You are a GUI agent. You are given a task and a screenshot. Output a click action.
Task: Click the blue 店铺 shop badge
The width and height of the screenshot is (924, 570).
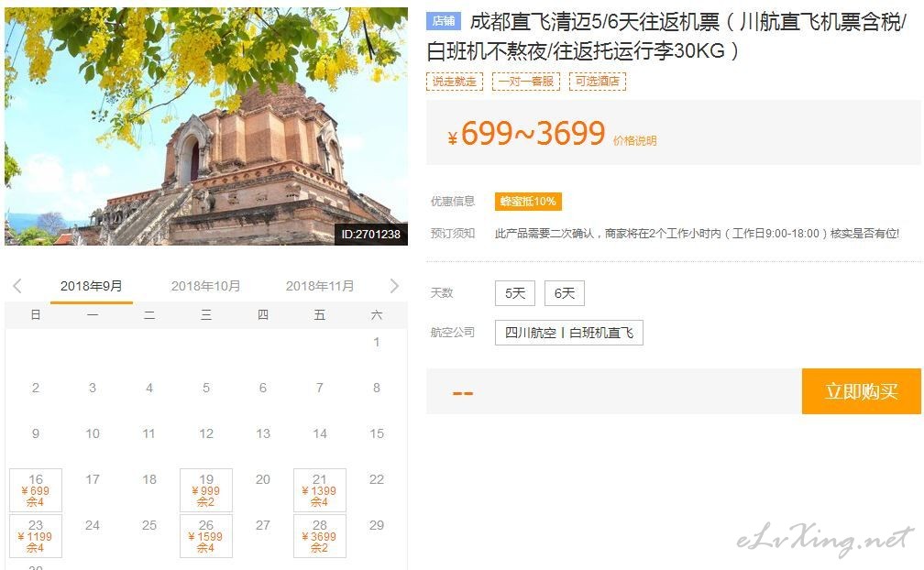pos(443,21)
